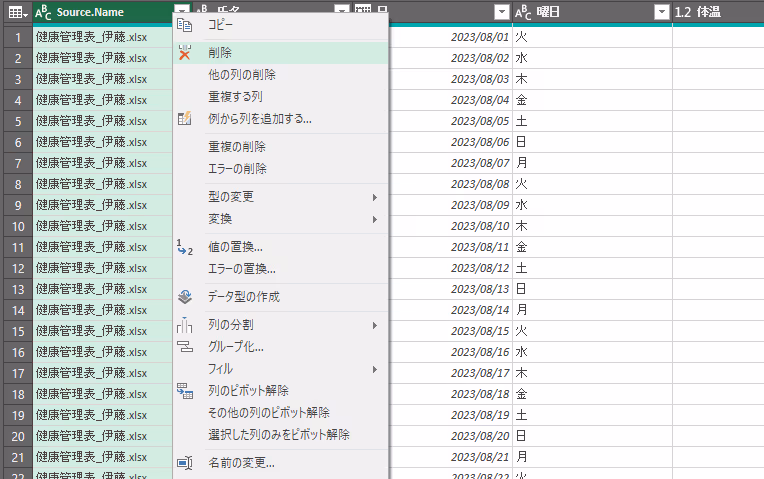
Task: Click the group-by icon
Action: coord(185,346)
